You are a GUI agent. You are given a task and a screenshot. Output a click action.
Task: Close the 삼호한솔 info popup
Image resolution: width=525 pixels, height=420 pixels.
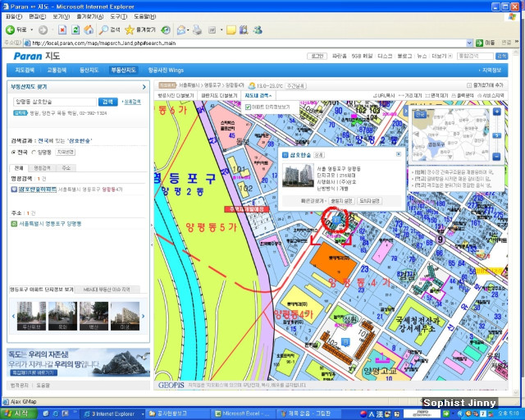pyautogui.click(x=399, y=154)
